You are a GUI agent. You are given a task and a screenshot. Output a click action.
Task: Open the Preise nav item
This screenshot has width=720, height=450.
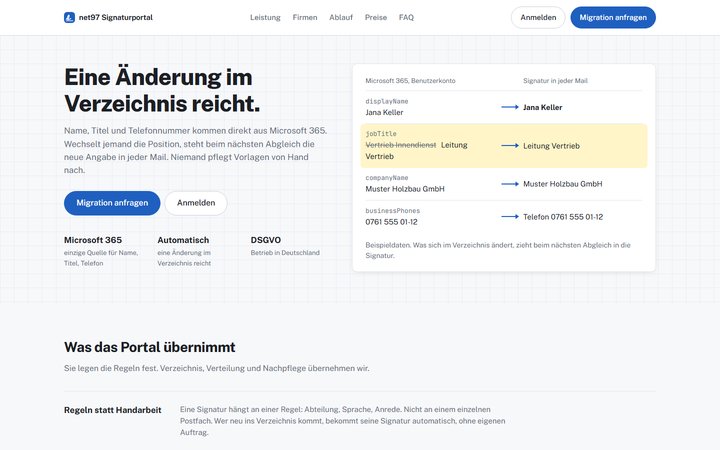pyautogui.click(x=376, y=17)
